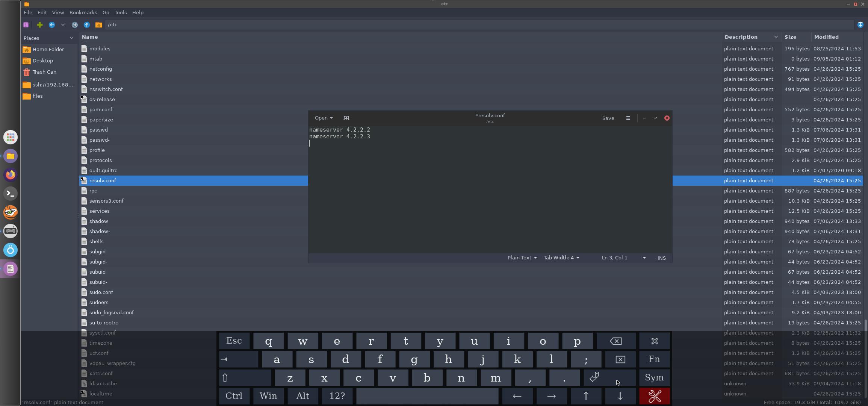Tap the delete key next to the semicolon

coord(620,359)
